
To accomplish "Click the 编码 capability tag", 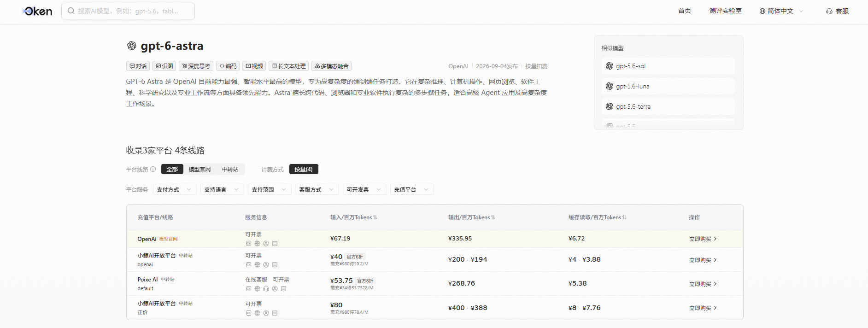I will pos(228,66).
